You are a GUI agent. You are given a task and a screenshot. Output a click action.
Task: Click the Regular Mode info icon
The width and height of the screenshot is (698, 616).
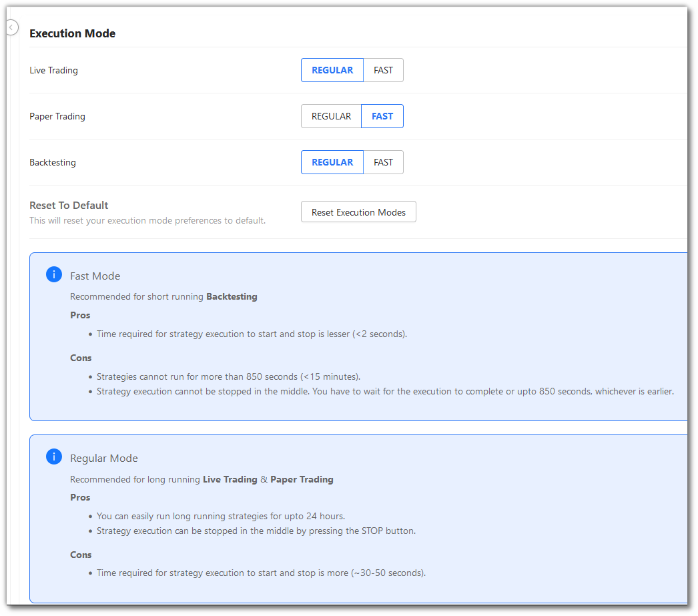(x=54, y=457)
